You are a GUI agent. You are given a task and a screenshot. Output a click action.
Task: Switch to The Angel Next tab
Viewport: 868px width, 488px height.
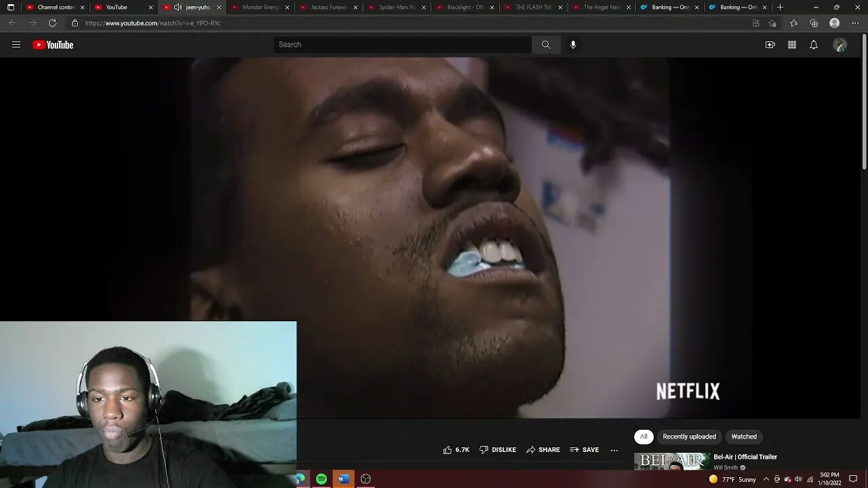[x=601, y=7]
